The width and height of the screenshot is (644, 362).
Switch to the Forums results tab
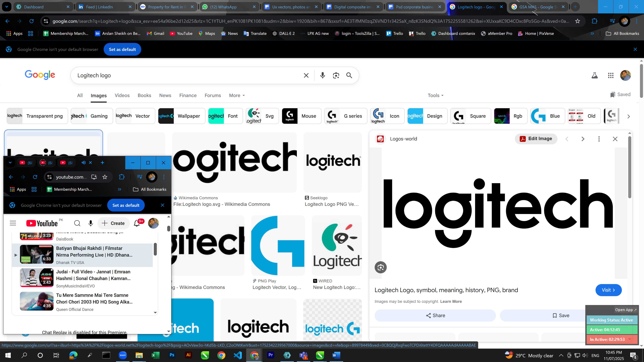[x=213, y=95]
